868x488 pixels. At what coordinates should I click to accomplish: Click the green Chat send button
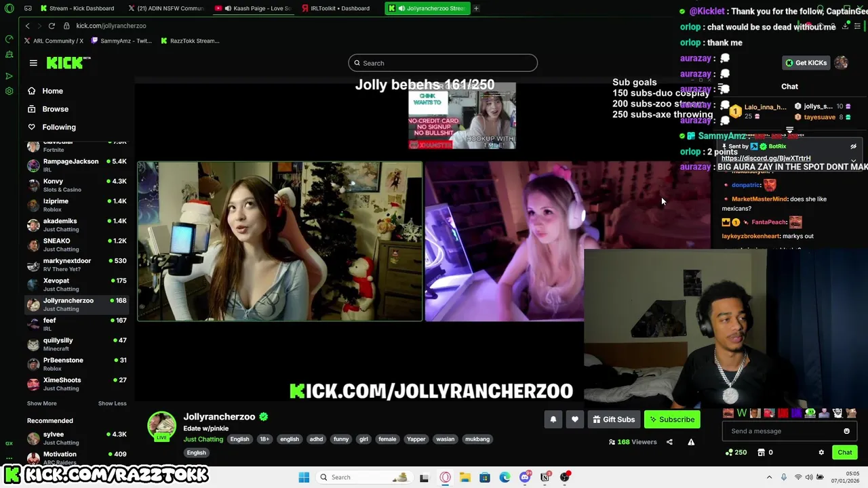pyautogui.click(x=845, y=452)
